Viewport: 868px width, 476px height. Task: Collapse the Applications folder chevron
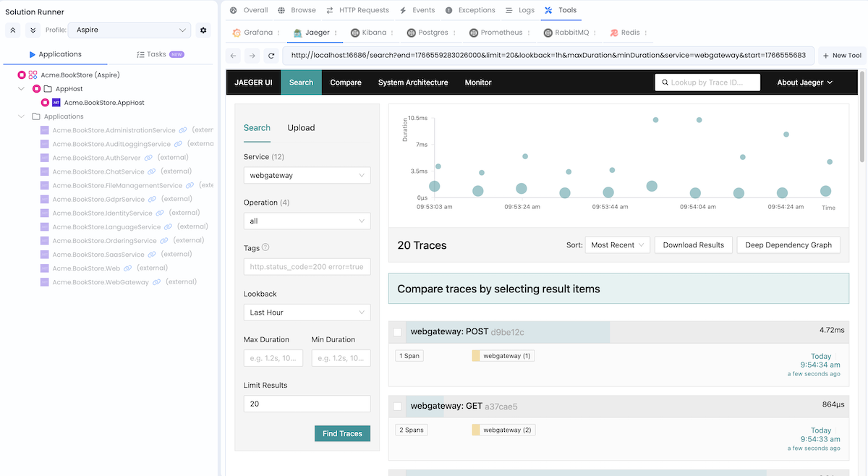tap(22, 116)
